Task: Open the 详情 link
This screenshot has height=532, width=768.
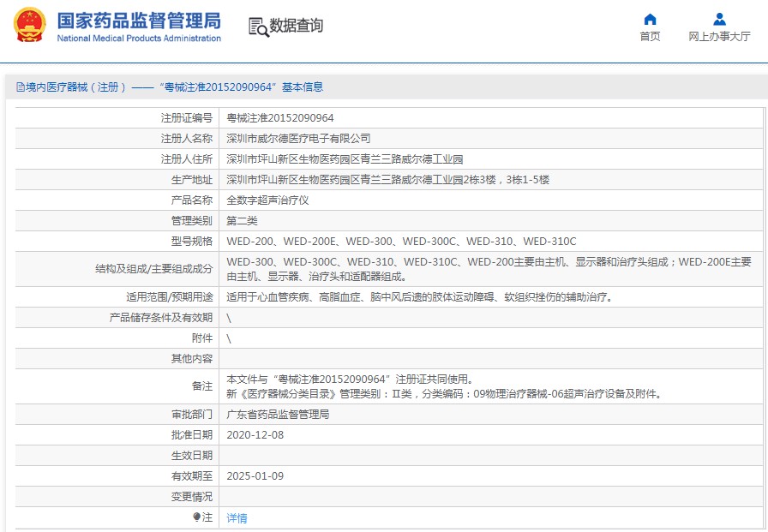Action: click(237, 517)
